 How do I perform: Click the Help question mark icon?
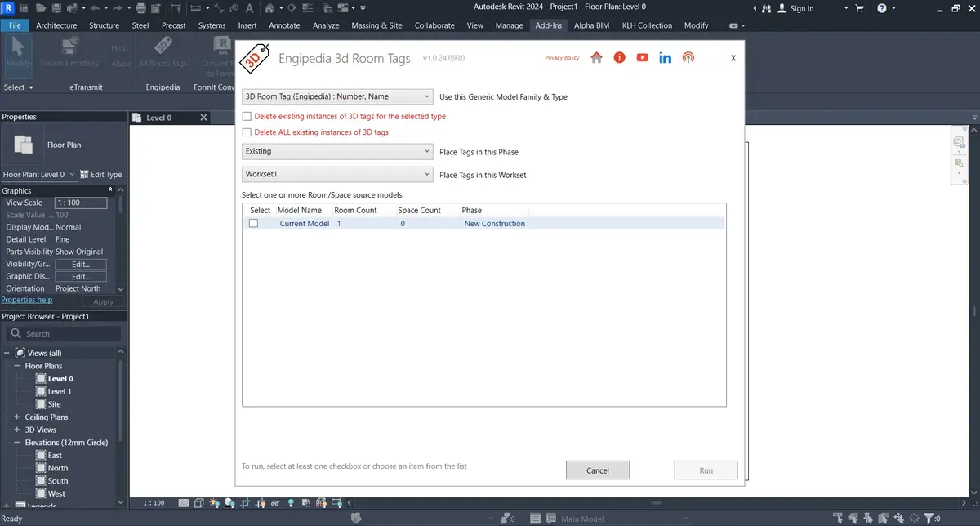tap(882, 7)
